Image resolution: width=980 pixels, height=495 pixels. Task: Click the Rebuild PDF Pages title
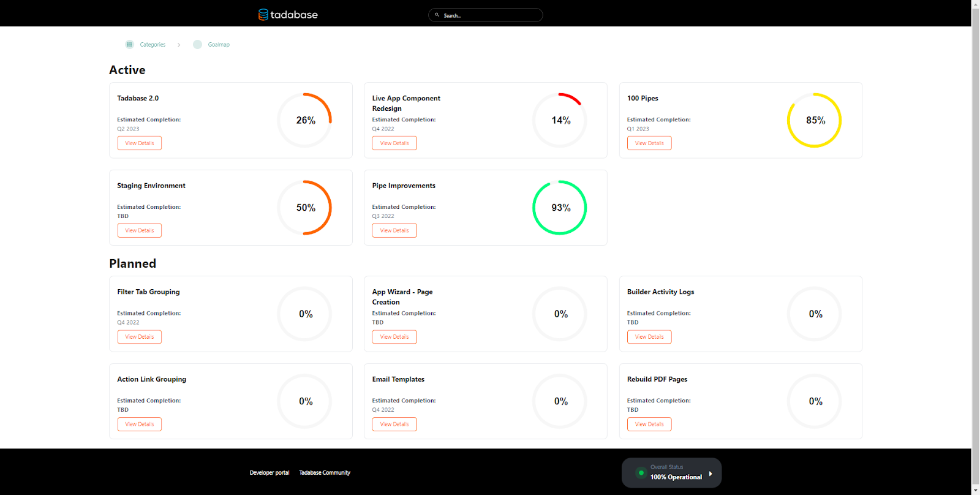pos(657,379)
